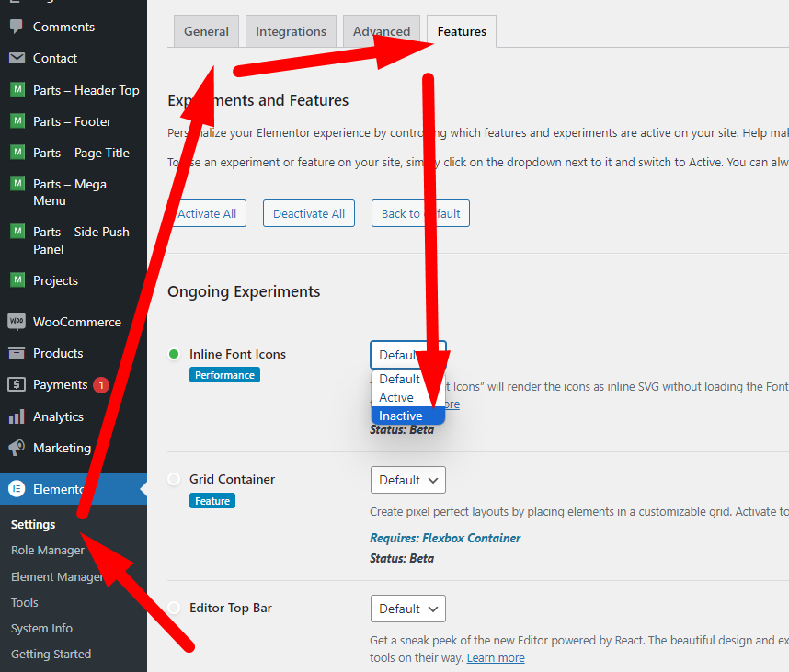Viewport: 789px width, 672px height.
Task: Click the Ongoing Experiments heading
Action: tap(244, 291)
